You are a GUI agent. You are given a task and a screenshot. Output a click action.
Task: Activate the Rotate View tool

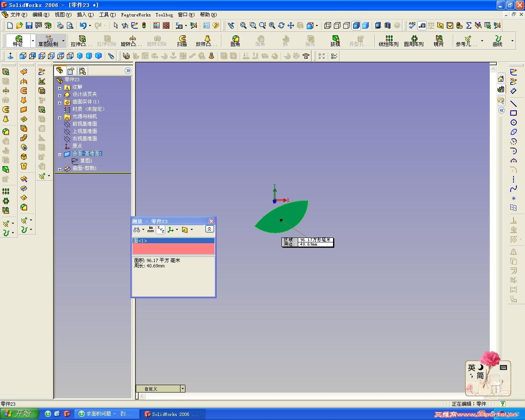tap(281, 25)
